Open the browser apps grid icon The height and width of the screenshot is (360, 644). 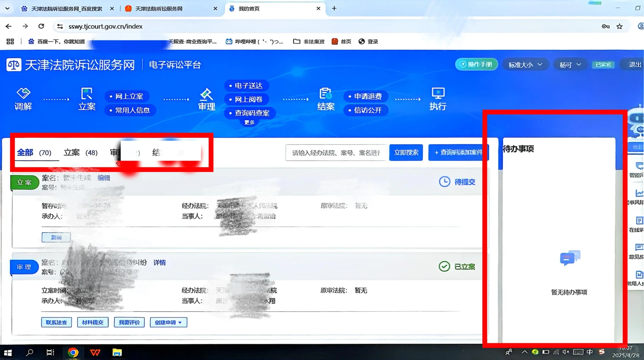[10, 41]
